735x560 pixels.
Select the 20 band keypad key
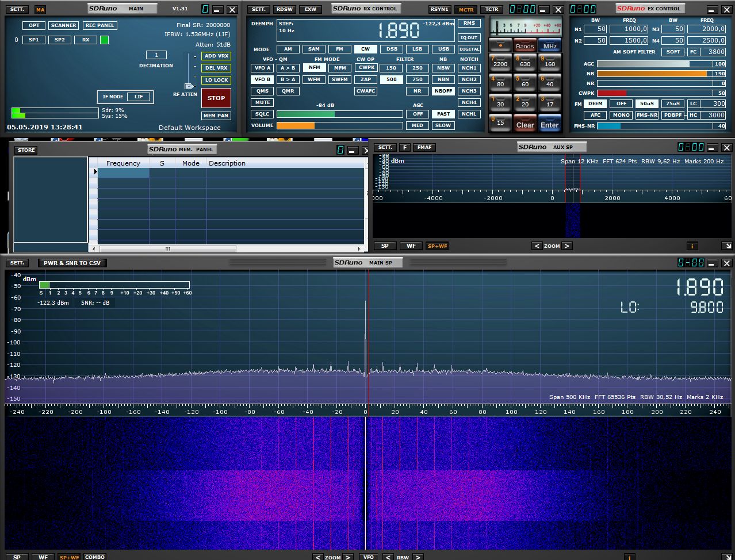coord(525,102)
